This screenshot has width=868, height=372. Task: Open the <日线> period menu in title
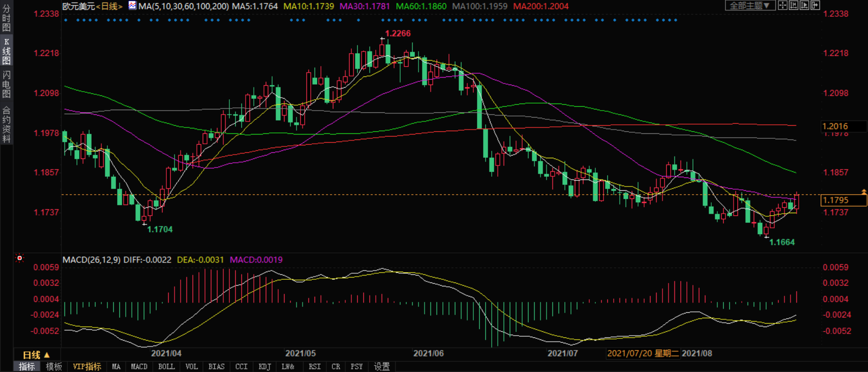109,7
